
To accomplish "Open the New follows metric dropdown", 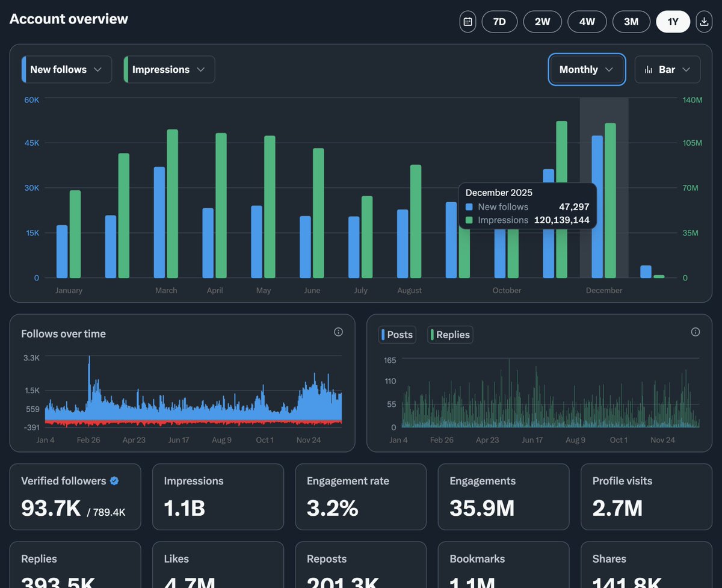I will (66, 70).
